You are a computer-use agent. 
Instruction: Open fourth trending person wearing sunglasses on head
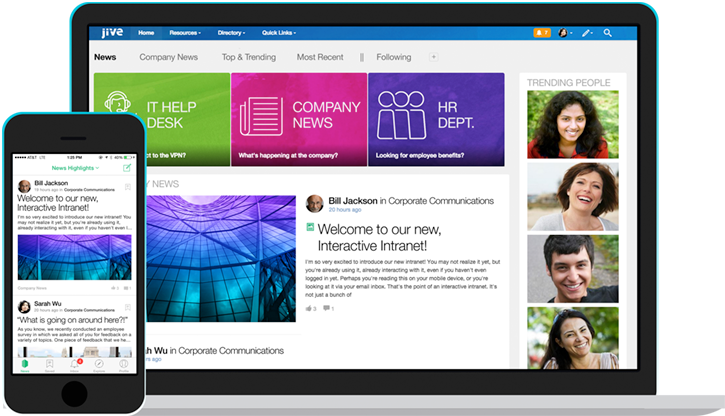pos(573,338)
